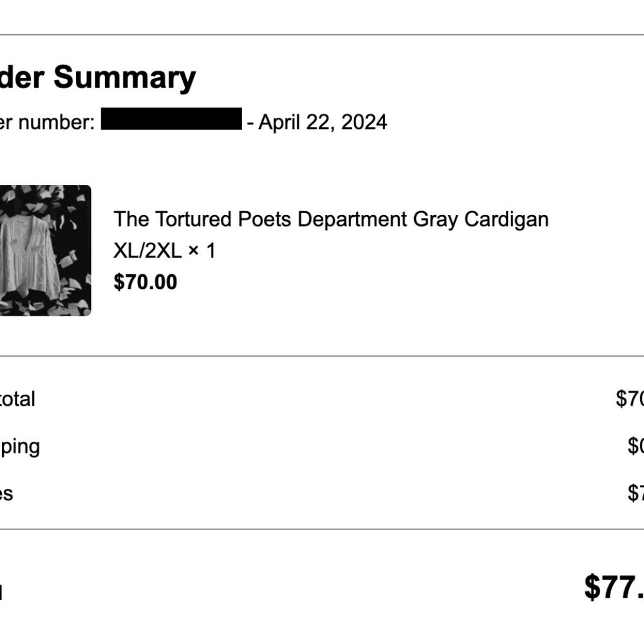This screenshot has width=644, height=644.
Task: Click the × 1 quantity text
Action: tap(202, 251)
